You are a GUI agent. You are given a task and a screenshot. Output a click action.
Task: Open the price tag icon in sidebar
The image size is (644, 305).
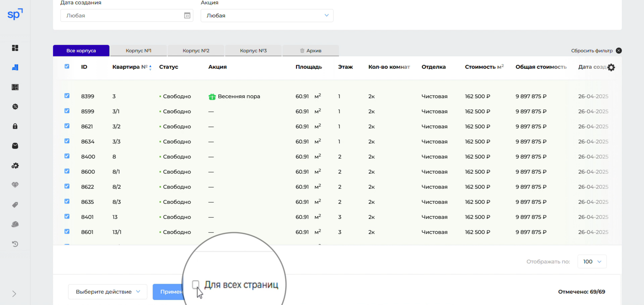[x=15, y=205]
